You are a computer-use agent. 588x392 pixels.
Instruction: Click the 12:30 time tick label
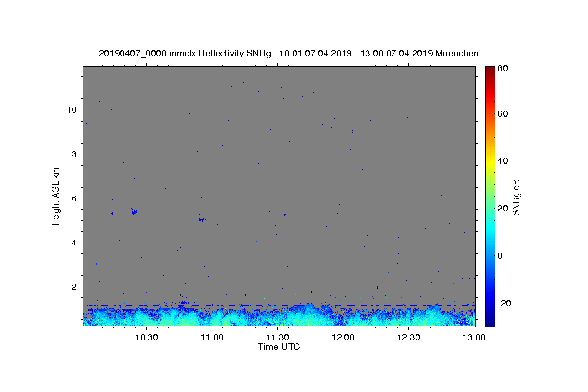coord(409,338)
